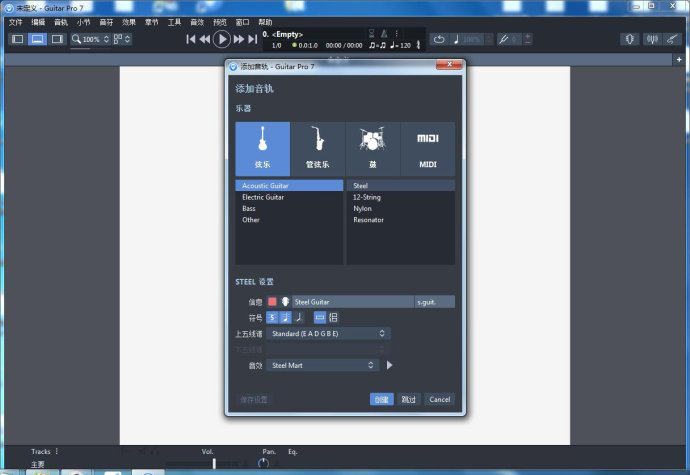This screenshot has height=475, width=690.
Task: Select Resonator guitar type
Action: (x=401, y=220)
